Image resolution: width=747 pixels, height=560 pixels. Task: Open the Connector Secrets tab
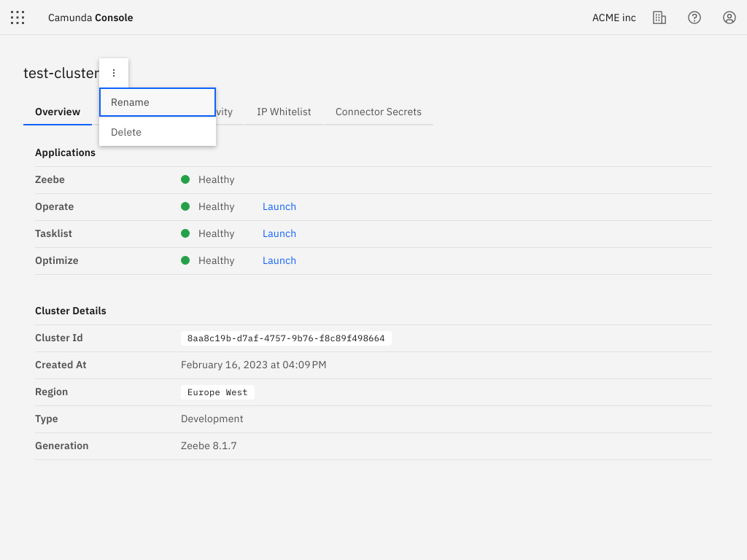pos(378,112)
